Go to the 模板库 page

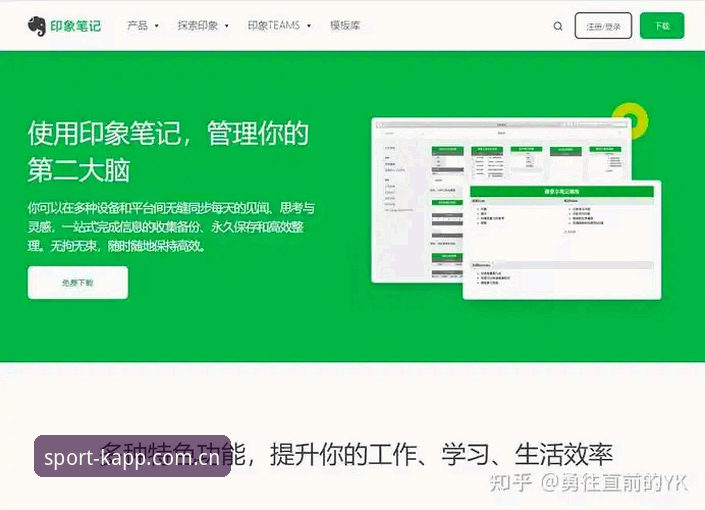point(345,26)
